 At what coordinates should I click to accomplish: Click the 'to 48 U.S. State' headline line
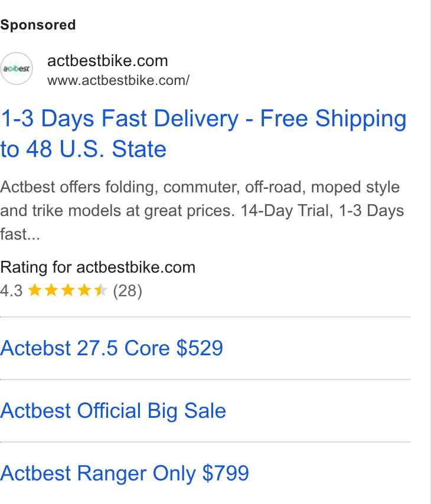83,149
